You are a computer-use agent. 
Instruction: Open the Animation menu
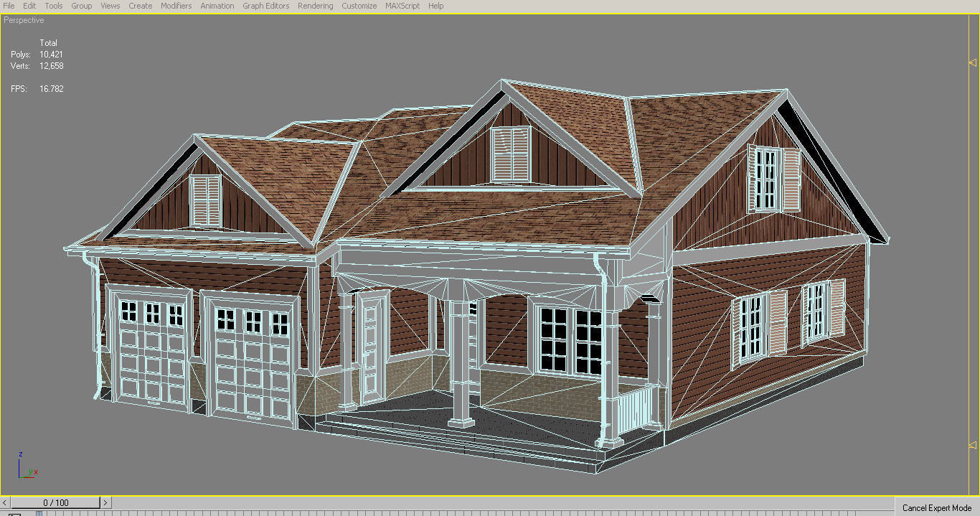217,6
